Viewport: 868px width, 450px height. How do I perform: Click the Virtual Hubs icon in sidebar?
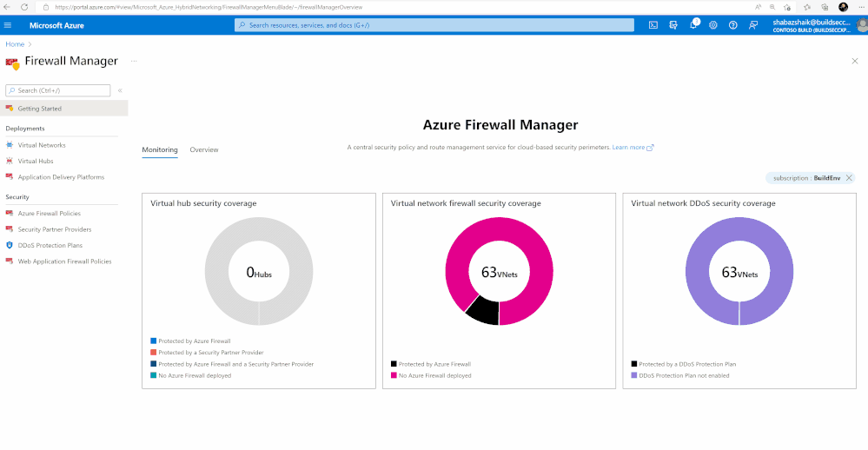pyautogui.click(x=10, y=161)
